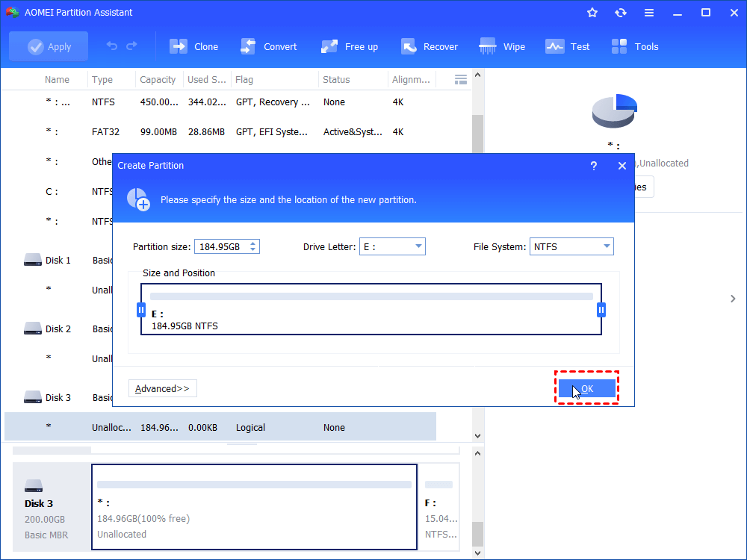747x560 pixels.
Task: Open the Tools menu
Action: point(635,46)
